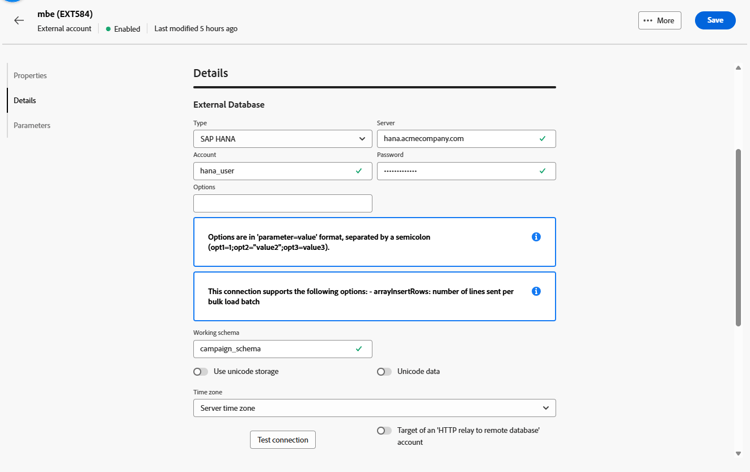Image resolution: width=750 pixels, height=472 pixels.
Task: Click the green checkmark in Server field
Action: click(543, 139)
